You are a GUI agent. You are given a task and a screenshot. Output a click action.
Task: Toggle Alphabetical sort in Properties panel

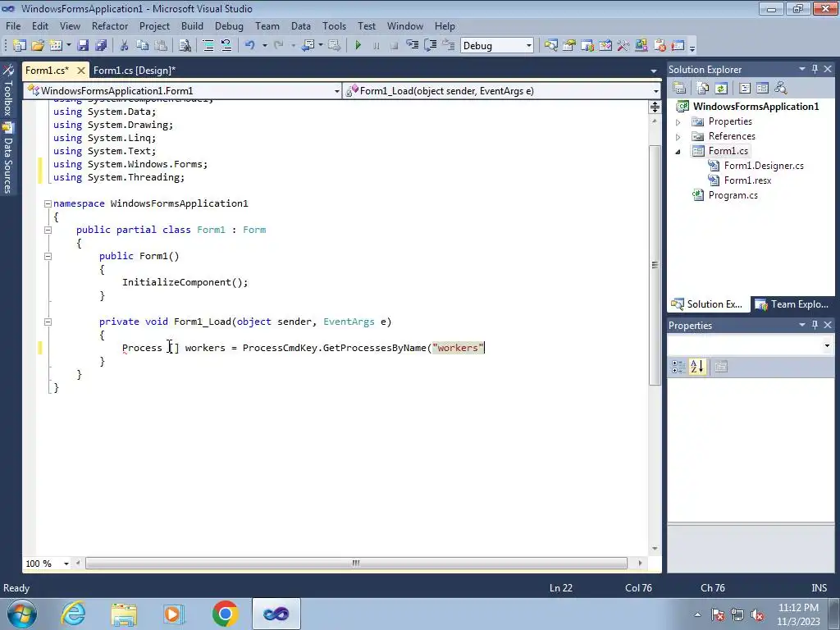tap(697, 367)
